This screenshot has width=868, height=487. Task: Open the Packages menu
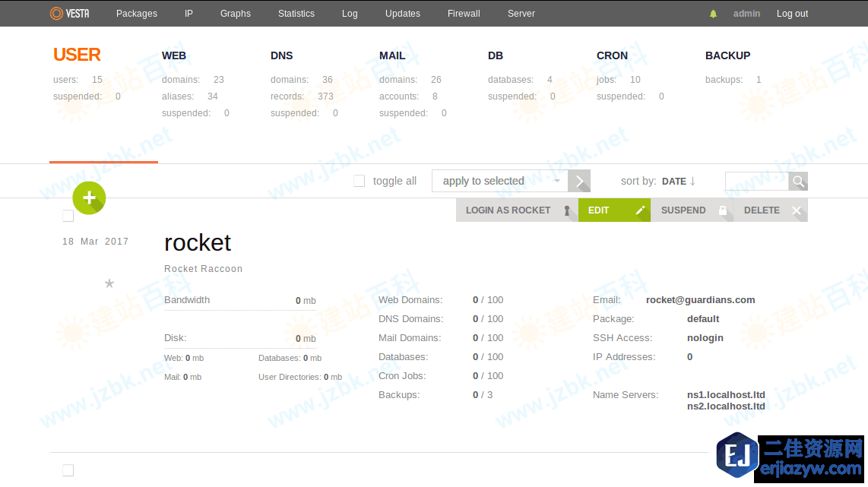click(x=137, y=14)
